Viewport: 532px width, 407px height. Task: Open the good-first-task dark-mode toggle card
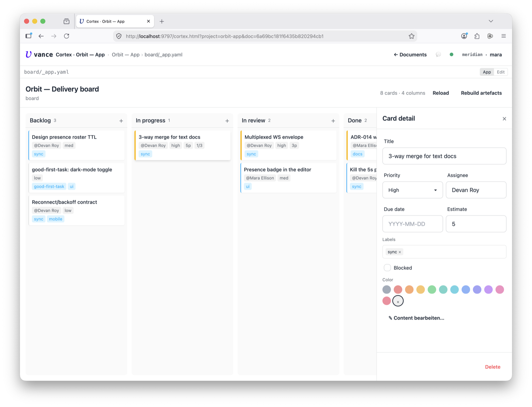pos(76,178)
